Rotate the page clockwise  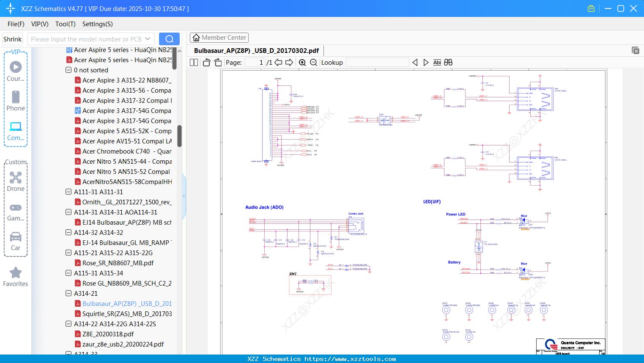point(218,63)
